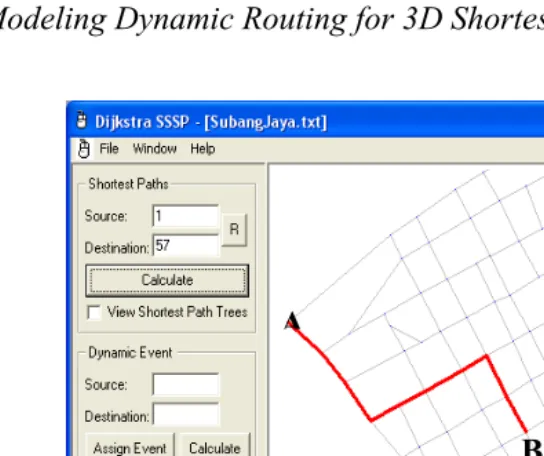This screenshot has height=456, width=544.
Task: Click the Shortest Paths group label
Action: point(128,184)
